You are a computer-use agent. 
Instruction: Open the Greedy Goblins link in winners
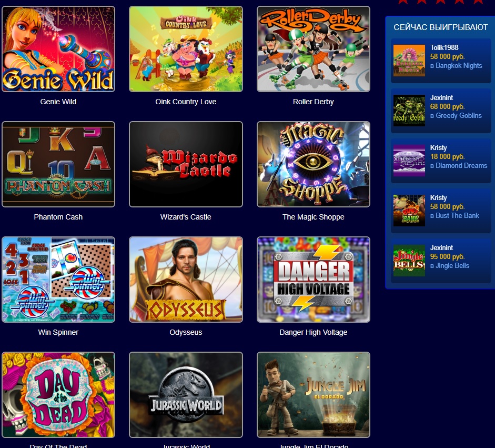point(458,116)
